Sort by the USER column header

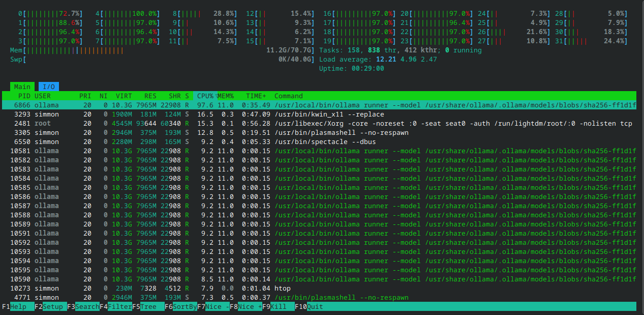tap(43, 96)
